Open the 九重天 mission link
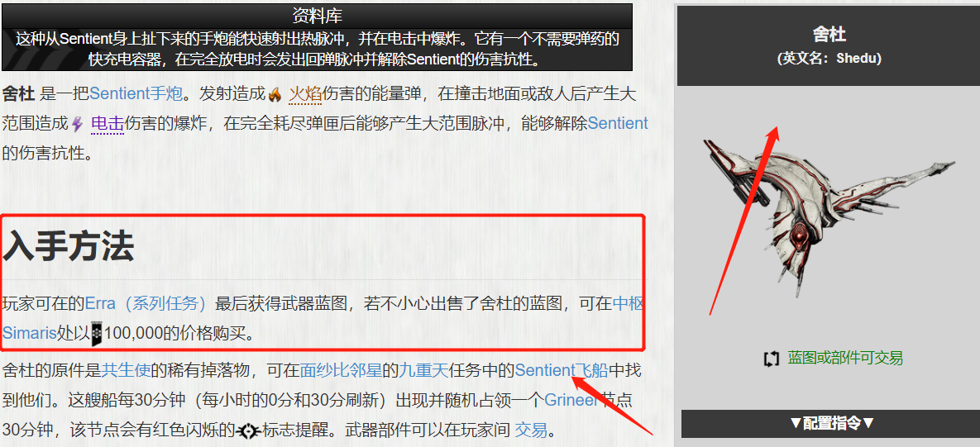 423,371
